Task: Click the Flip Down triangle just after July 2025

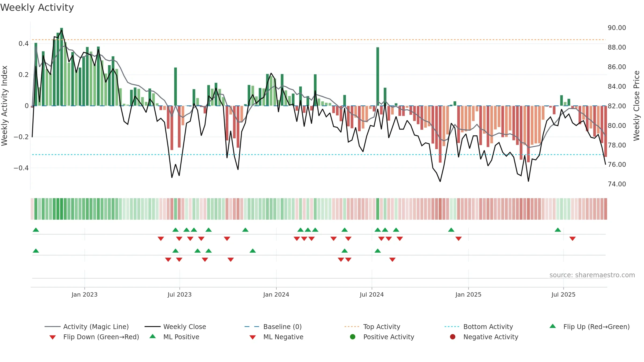Action: coord(572,239)
